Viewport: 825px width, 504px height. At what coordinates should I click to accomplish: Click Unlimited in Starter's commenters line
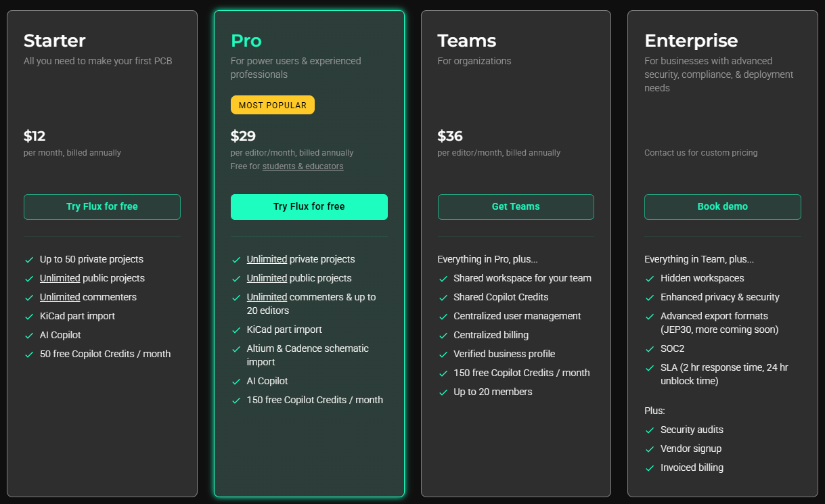60,297
